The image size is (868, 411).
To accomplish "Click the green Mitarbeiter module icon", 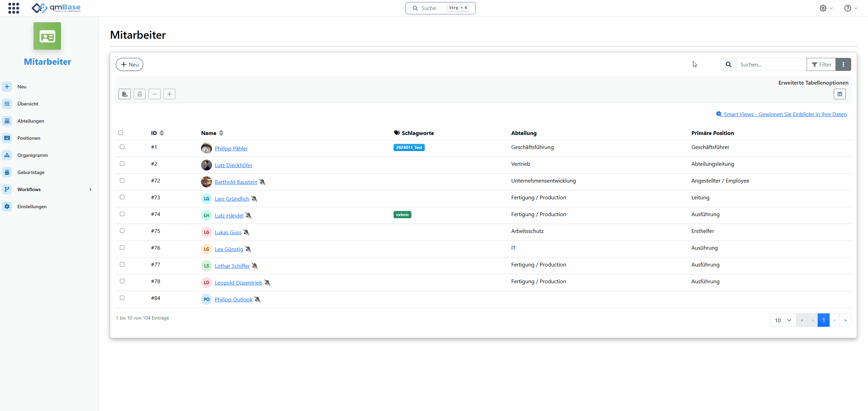I will (47, 36).
